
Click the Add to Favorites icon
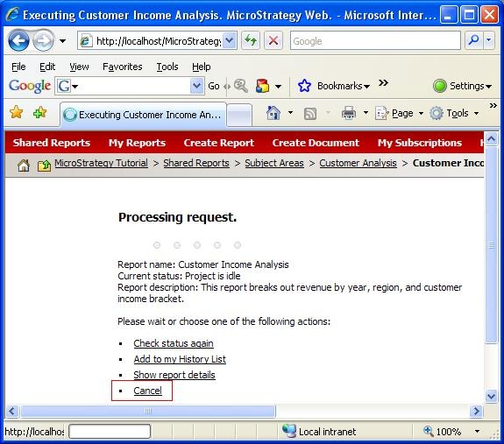(x=39, y=113)
